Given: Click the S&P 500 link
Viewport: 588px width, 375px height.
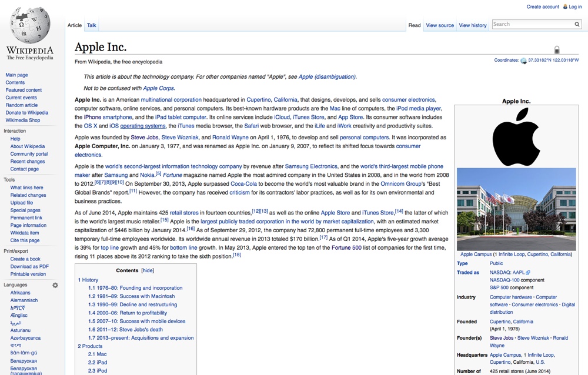Looking at the screenshot, I should point(499,287).
